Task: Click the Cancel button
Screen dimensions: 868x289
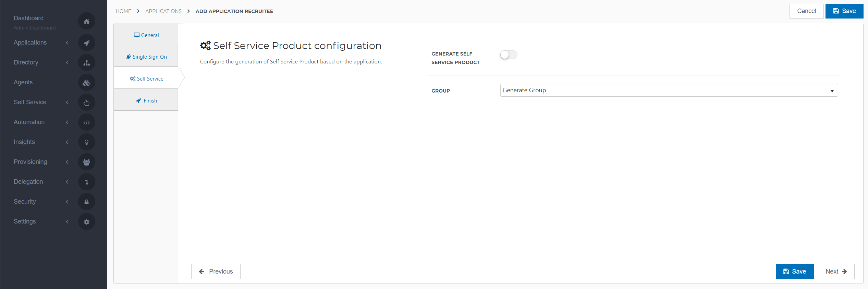Action: [x=806, y=11]
